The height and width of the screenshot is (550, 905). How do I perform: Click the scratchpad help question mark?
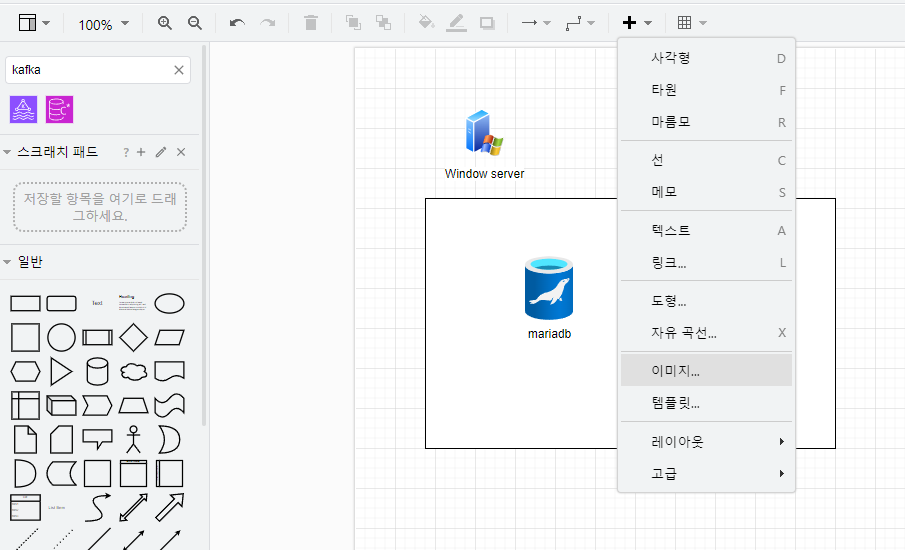(126, 152)
